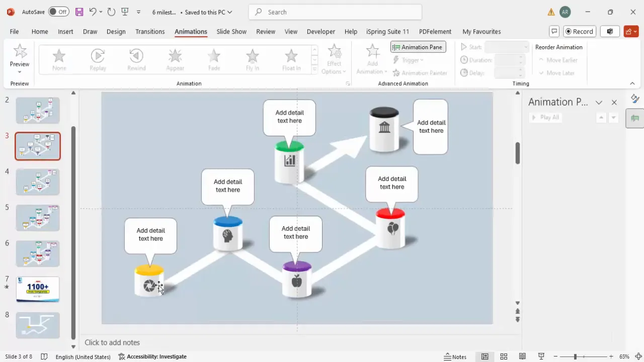Click the Record button

(580, 31)
